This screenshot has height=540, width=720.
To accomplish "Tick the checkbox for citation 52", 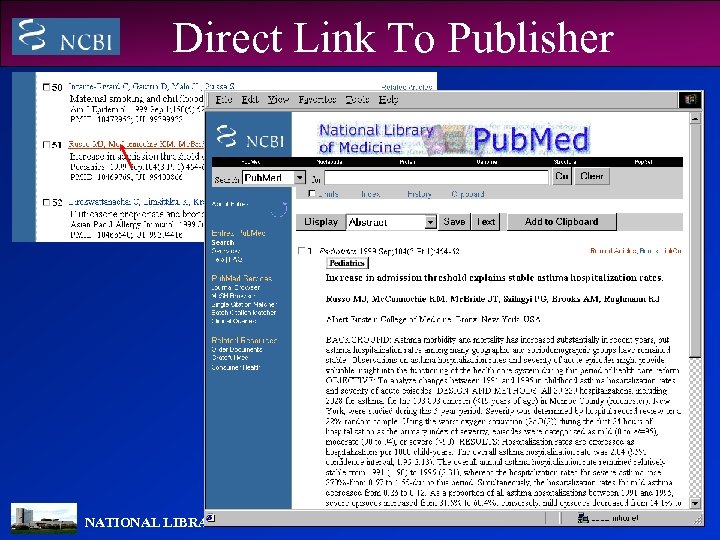I will 46,202.
